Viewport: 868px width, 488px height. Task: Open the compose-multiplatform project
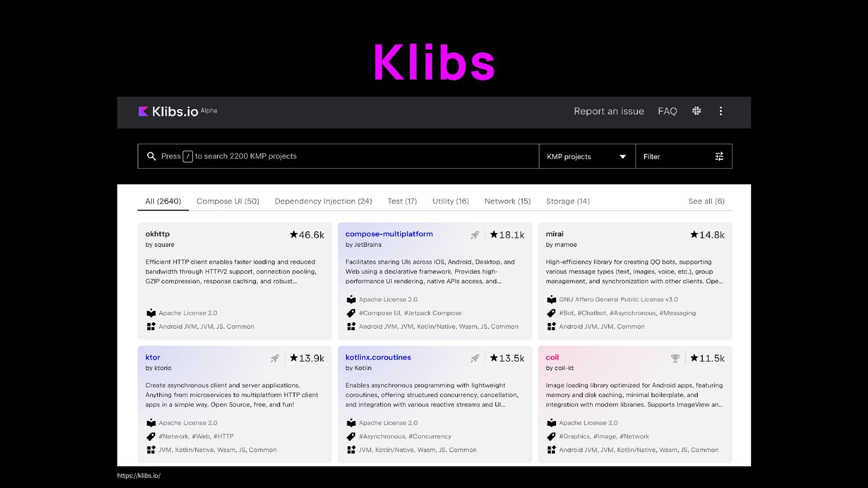point(389,234)
